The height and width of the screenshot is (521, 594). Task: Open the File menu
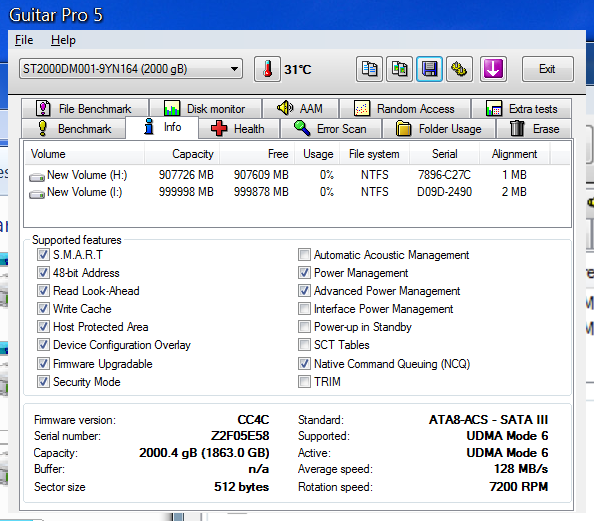point(24,40)
